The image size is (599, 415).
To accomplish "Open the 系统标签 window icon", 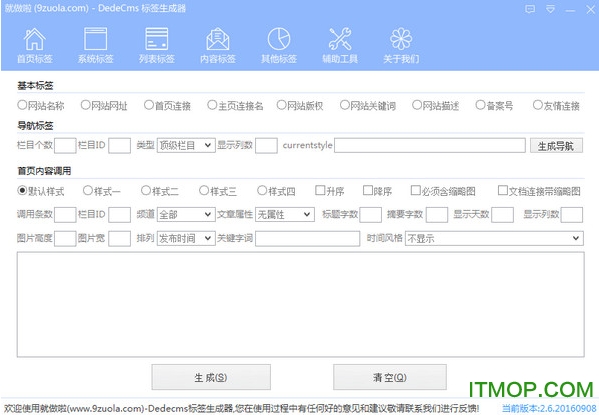I will (x=95, y=39).
